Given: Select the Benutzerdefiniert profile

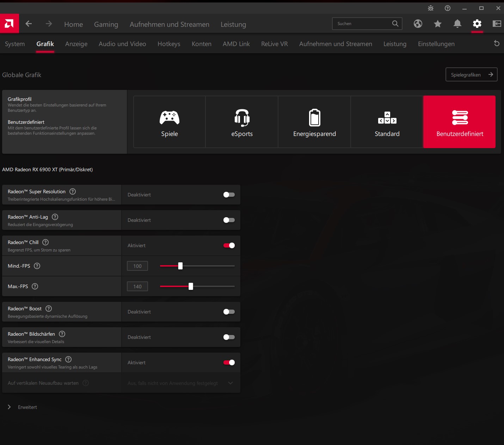Looking at the screenshot, I should (460, 122).
